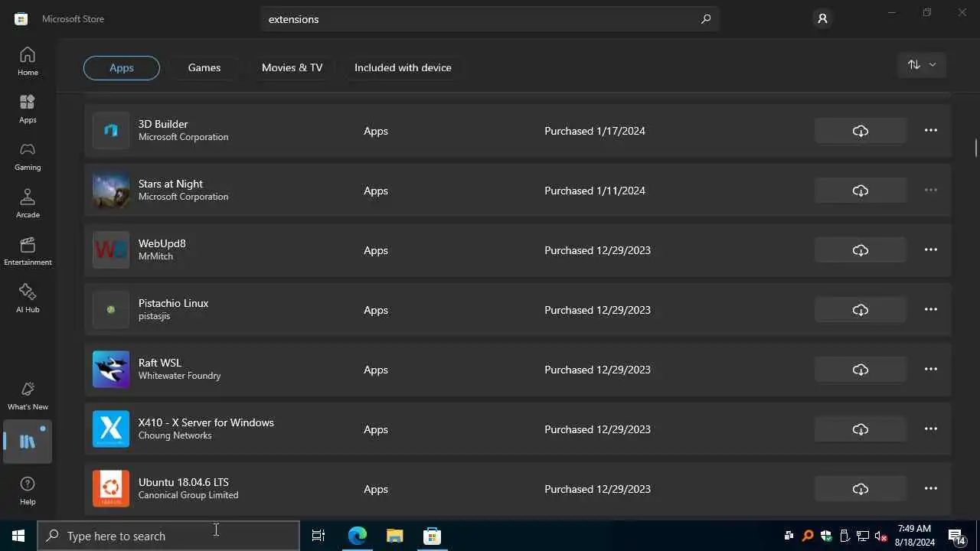The height and width of the screenshot is (551, 980).
Task: Open more options for Ubuntu 18.04.6 LTS
Action: coord(931,489)
